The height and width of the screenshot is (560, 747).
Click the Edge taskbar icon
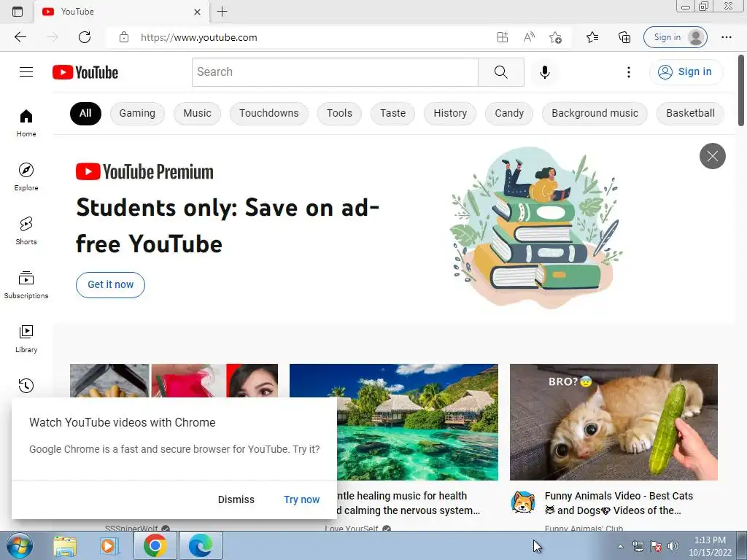click(x=200, y=545)
